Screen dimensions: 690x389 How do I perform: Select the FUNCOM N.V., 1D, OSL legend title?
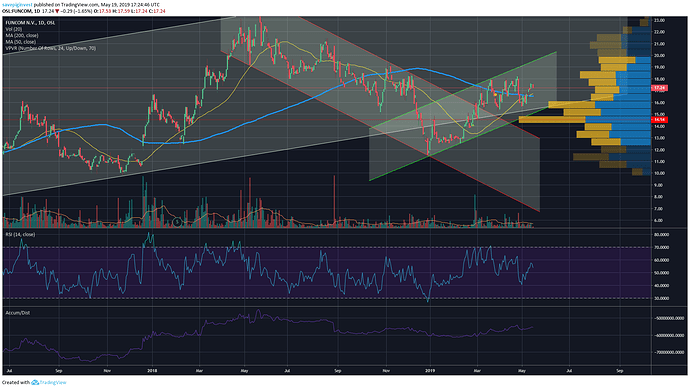click(x=30, y=23)
